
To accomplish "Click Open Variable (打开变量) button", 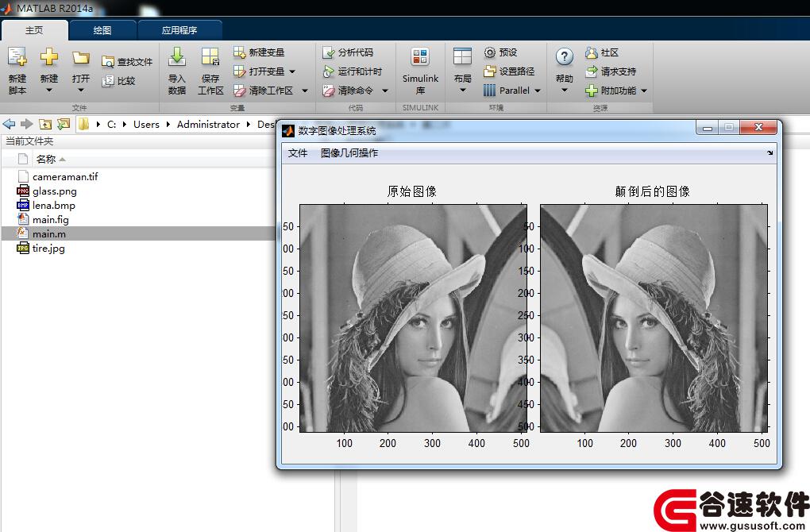I will tap(259, 71).
